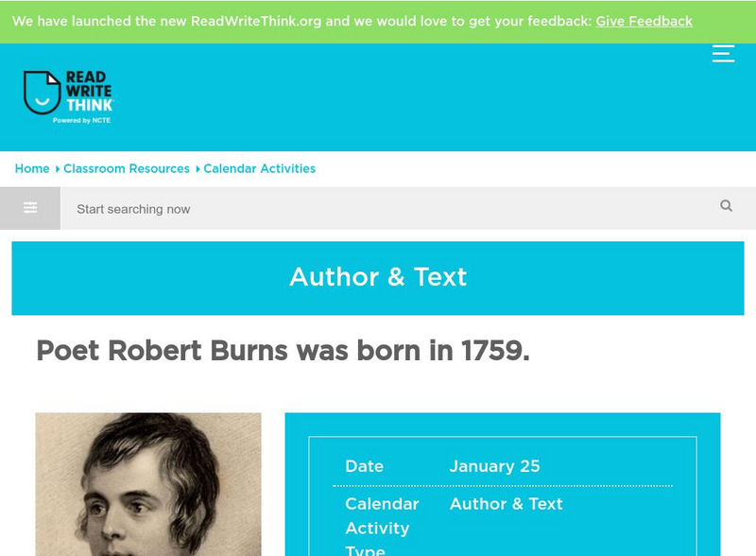
Task: Click the ReadWriteThink smiley page logo icon
Action: 42,93
